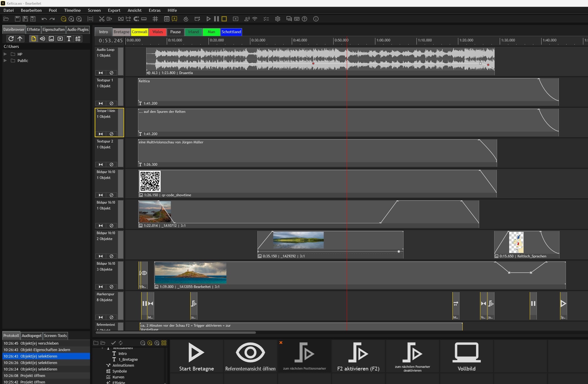Click the F2 aktivieren (F2) button
Viewport: 588px width, 384px height.
(358, 356)
